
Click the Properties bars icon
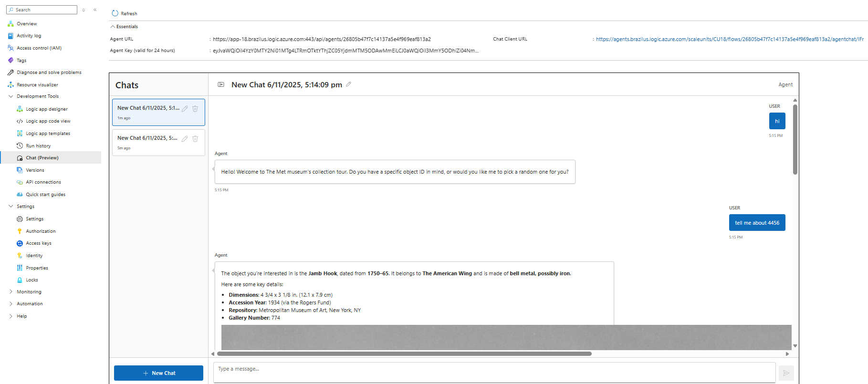click(x=20, y=268)
